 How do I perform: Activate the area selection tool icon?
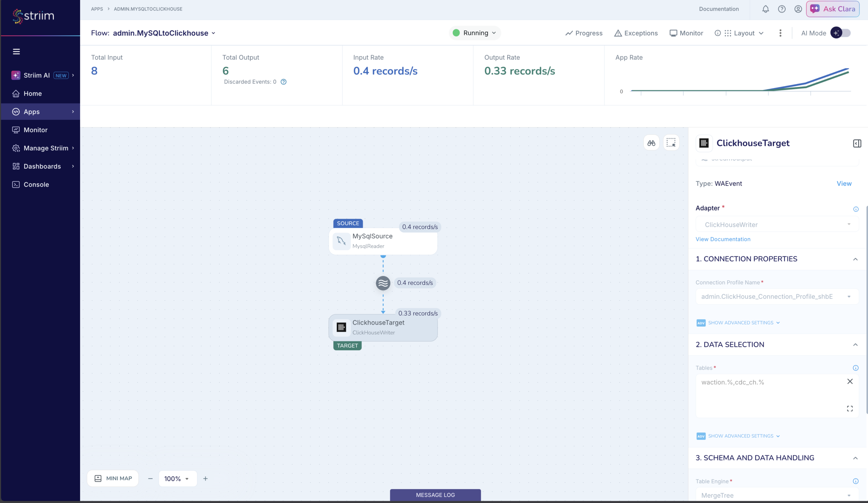click(x=671, y=143)
